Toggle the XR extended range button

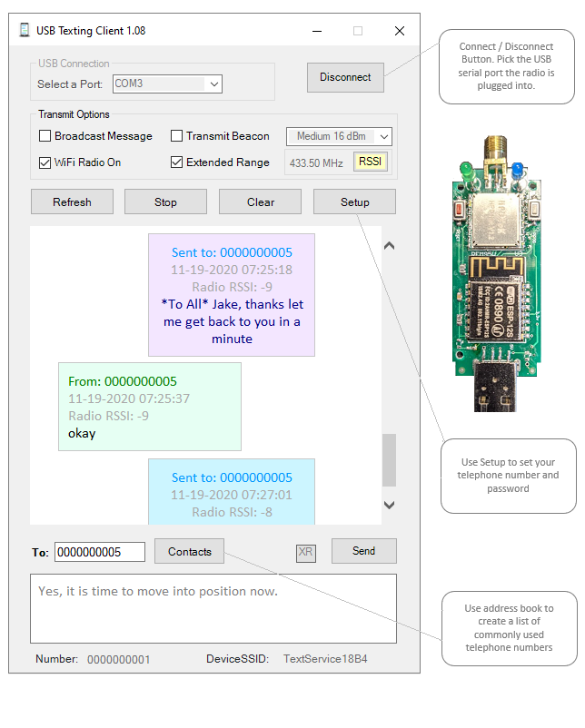pyautogui.click(x=306, y=553)
